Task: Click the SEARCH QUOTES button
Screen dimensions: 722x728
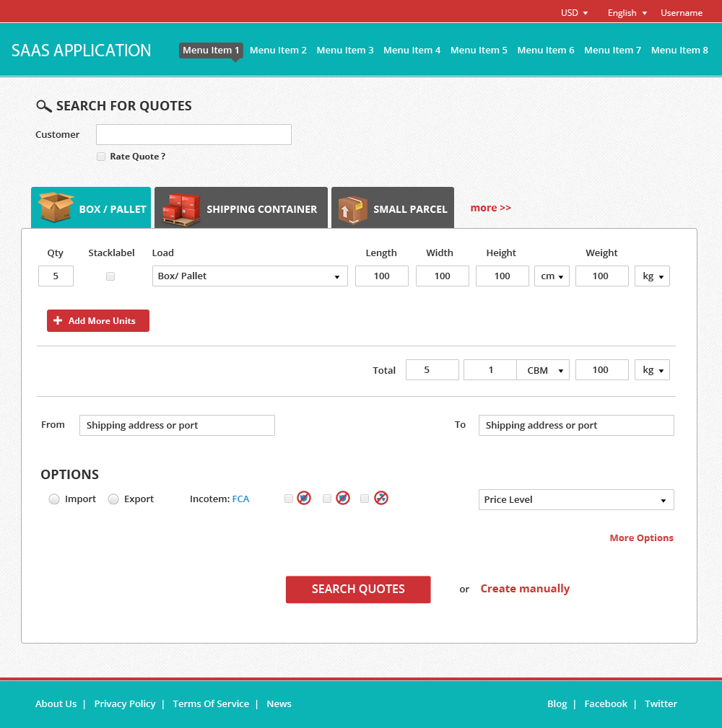Action: (x=358, y=589)
